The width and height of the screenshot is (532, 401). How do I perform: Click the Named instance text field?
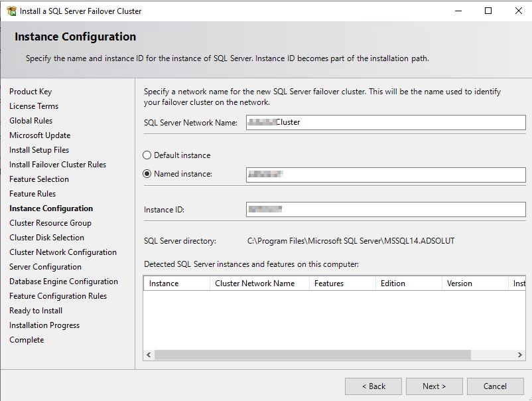[x=386, y=175]
